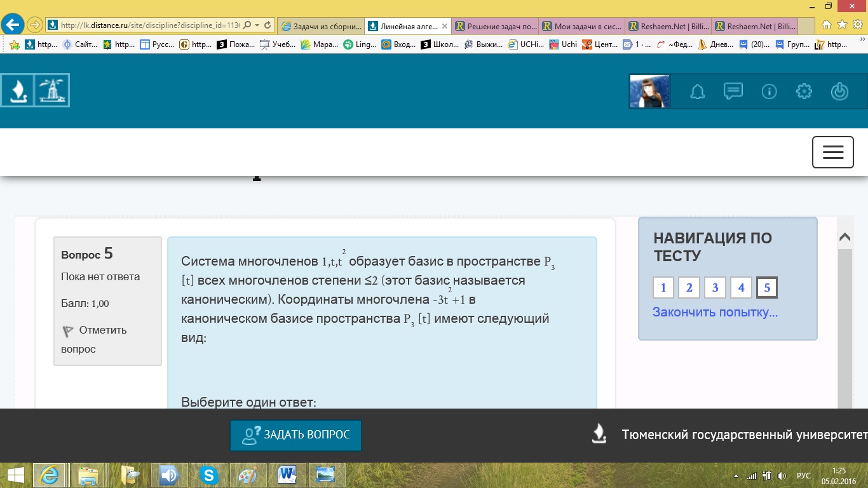Expand the address bar search dropdown arrow
This screenshot has width=868, height=488.
(x=257, y=25)
